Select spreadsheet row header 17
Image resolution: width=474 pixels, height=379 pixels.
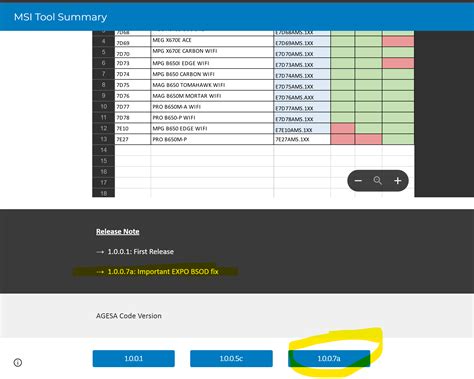point(104,183)
